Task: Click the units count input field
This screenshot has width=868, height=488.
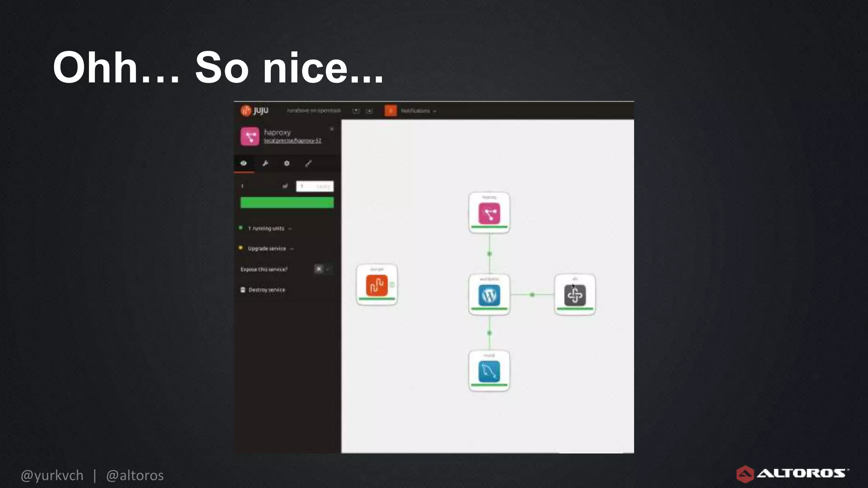Action: 314,186
